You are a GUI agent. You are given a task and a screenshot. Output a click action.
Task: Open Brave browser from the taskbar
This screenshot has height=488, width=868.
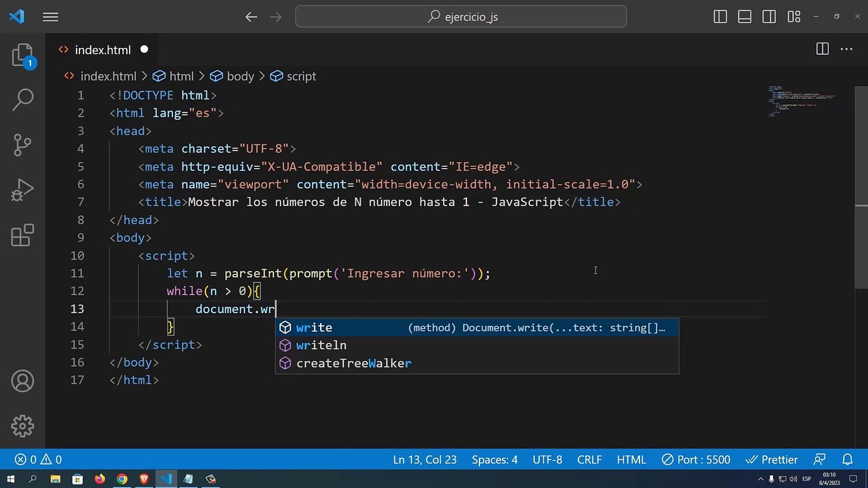144,479
